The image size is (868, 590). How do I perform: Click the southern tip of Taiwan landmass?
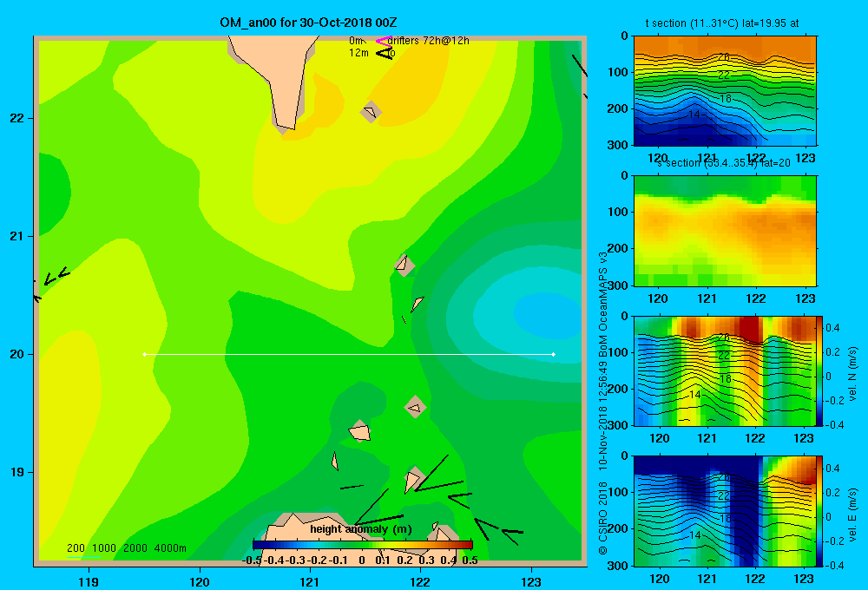point(285,125)
